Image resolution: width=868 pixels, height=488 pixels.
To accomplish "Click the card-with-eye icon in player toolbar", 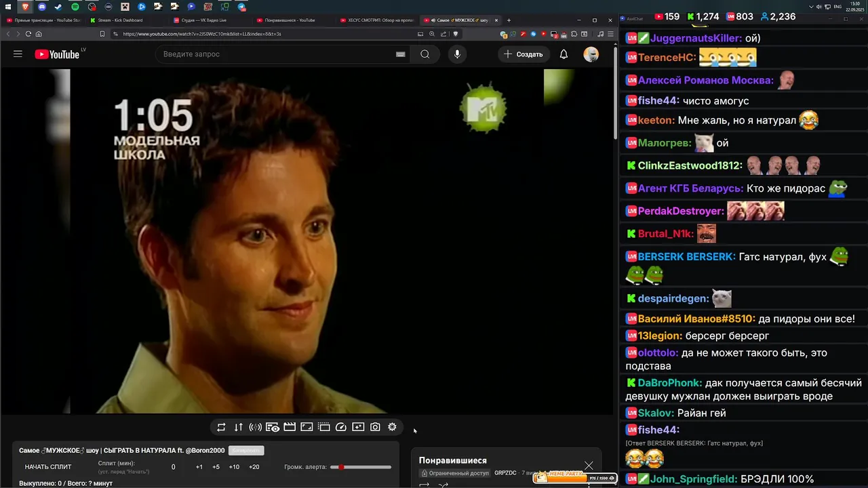I will point(273,427).
